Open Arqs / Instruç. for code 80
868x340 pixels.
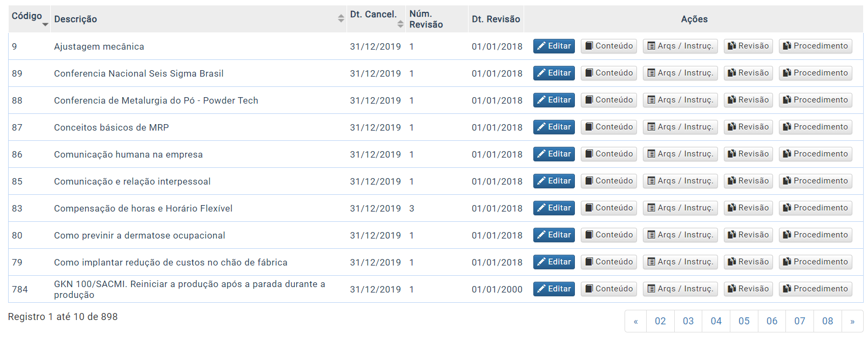(680, 235)
